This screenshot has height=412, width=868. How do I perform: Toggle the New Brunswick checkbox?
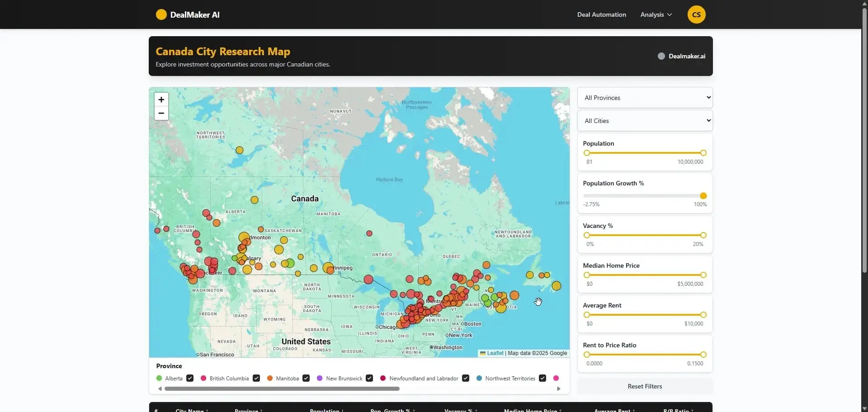[369, 378]
